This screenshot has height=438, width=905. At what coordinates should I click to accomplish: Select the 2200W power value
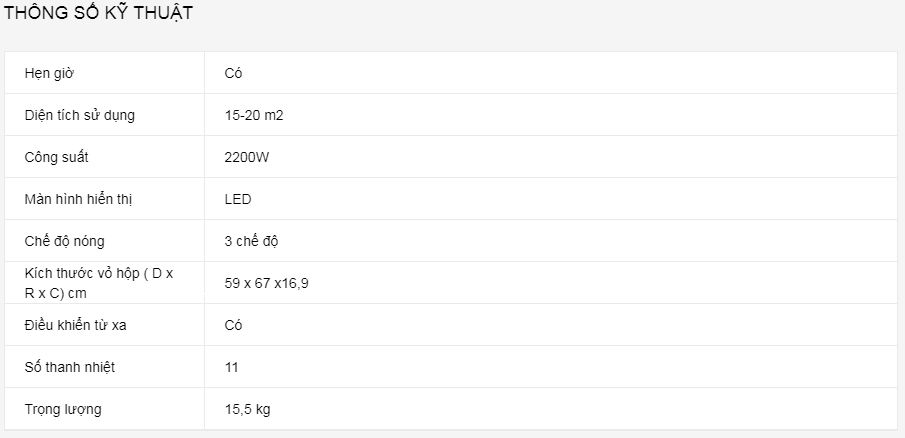pyautogui.click(x=248, y=157)
